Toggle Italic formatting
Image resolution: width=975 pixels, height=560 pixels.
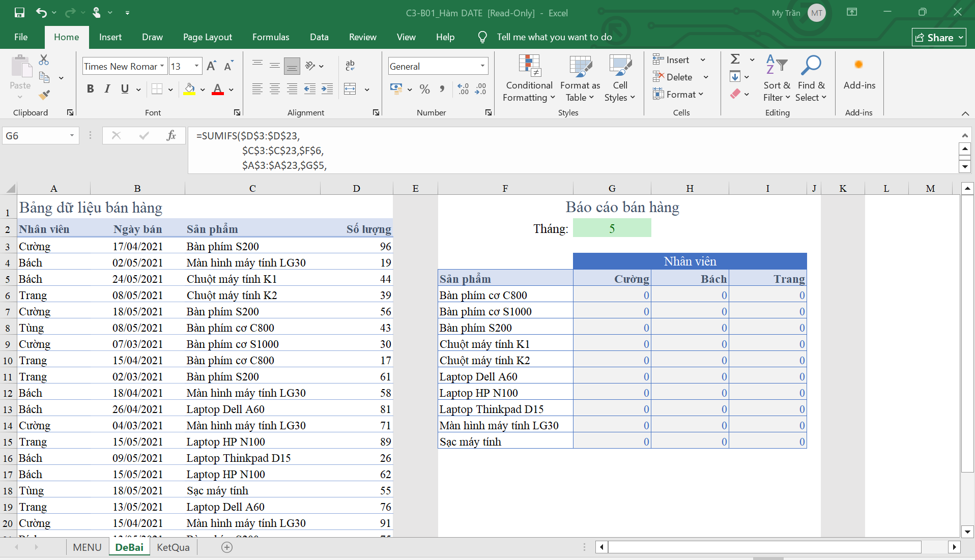tap(107, 89)
